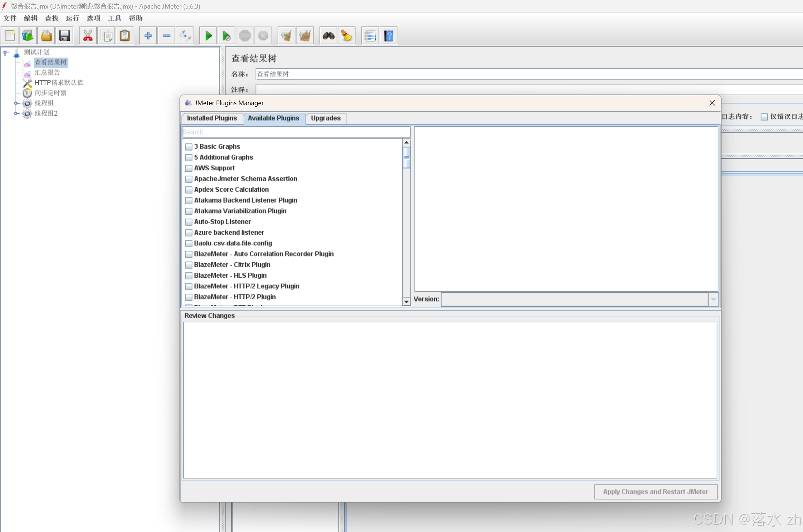The width and height of the screenshot is (803, 532).
Task: Switch to Installed Plugins tab
Action: point(212,118)
